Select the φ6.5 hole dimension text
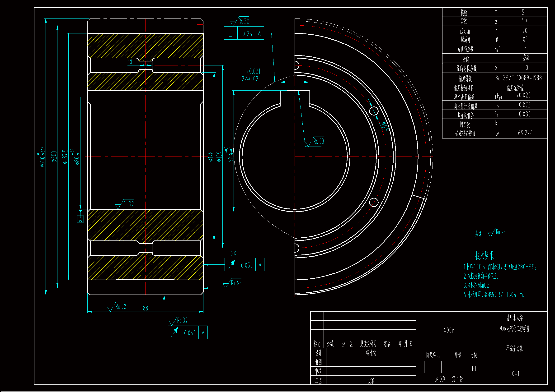The width and height of the screenshot is (555, 392). [x=385, y=127]
